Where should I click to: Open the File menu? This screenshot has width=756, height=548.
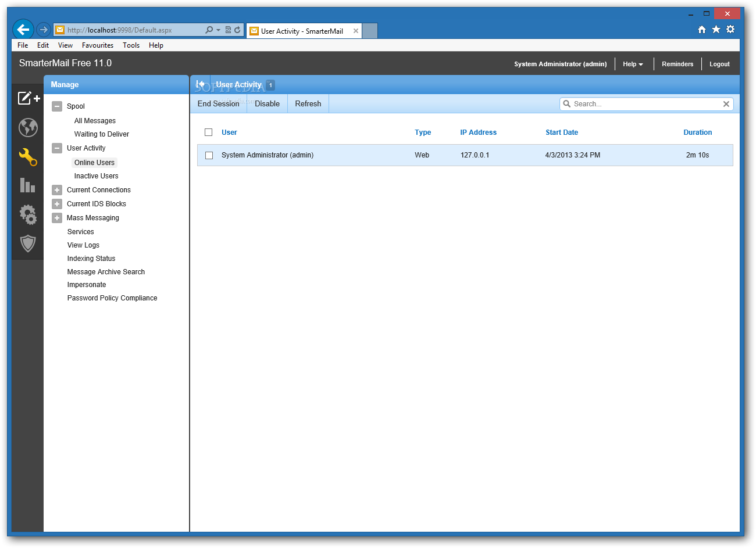(23, 45)
